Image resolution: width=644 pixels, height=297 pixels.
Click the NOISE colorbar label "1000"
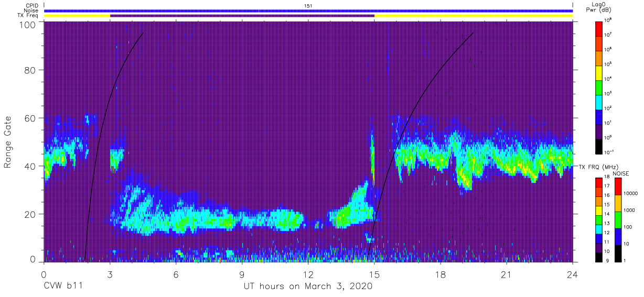click(629, 211)
